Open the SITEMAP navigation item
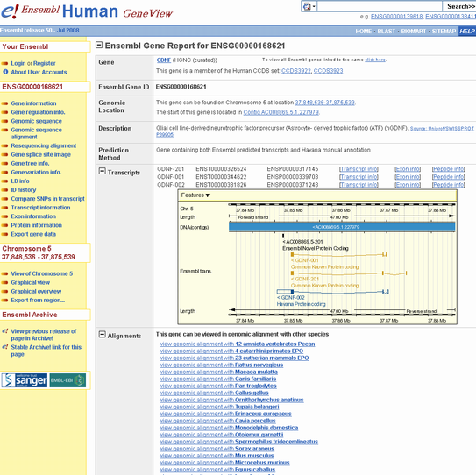Screen dimensions: 476x475 (x=444, y=32)
